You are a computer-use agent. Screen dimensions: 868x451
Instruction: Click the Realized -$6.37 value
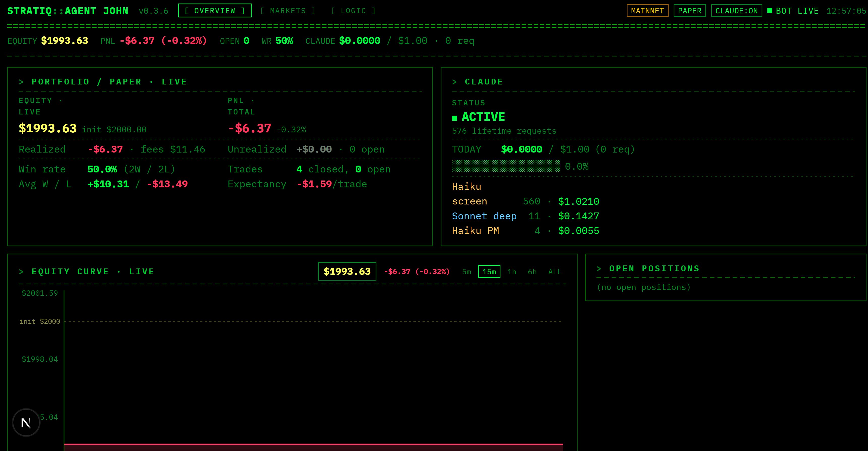(x=105, y=149)
